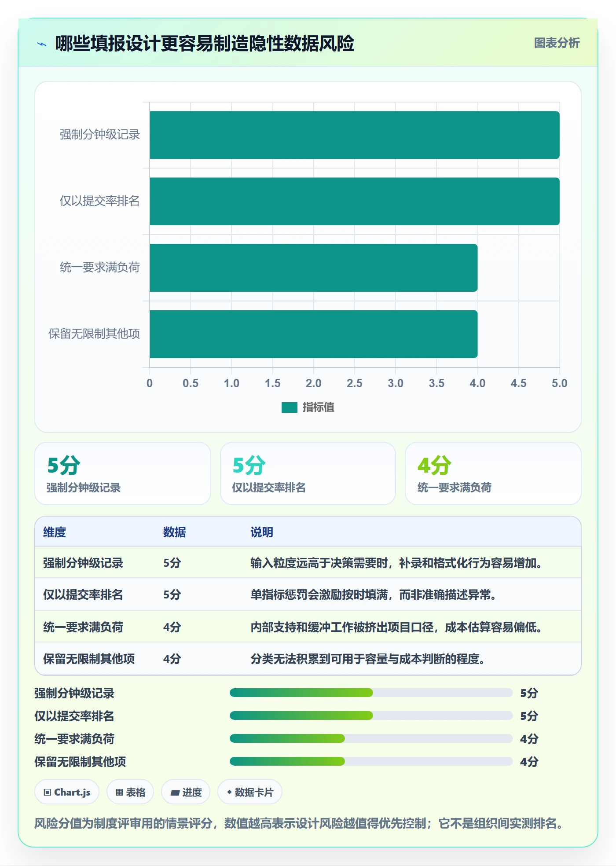Select the Chart.js chip
The height and width of the screenshot is (866, 616).
click(67, 792)
